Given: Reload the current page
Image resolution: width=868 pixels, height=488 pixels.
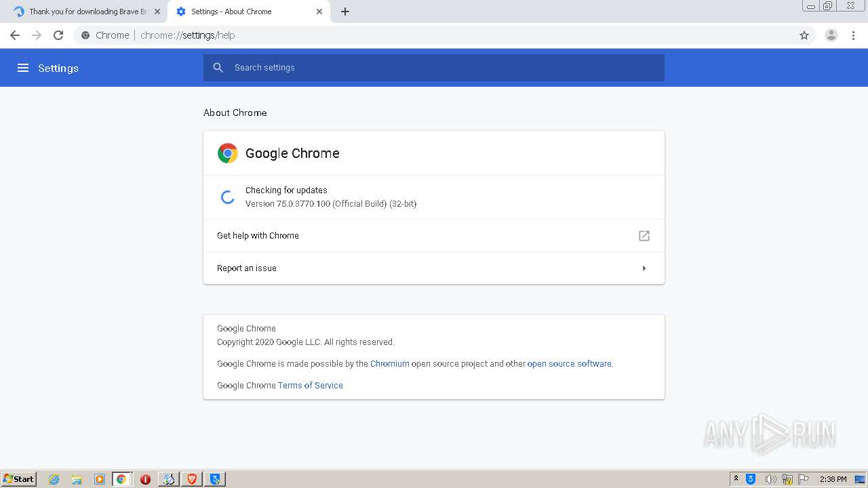Looking at the screenshot, I should 58,35.
